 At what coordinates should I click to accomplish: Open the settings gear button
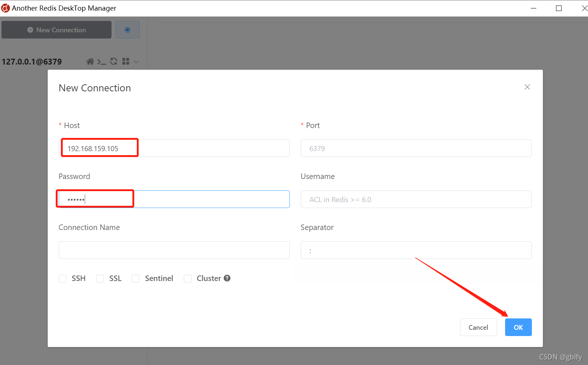point(127,30)
